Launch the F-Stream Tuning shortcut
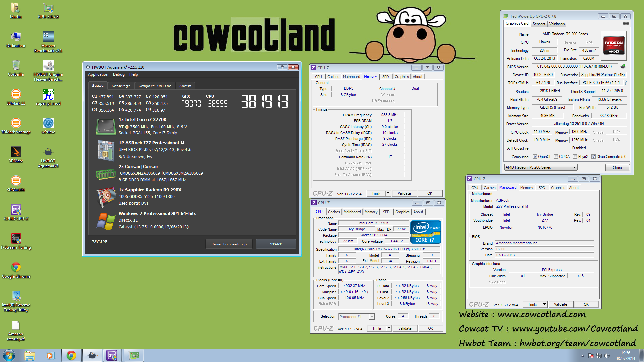Image resolution: width=644 pixels, height=362 pixels. tap(16, 241)
